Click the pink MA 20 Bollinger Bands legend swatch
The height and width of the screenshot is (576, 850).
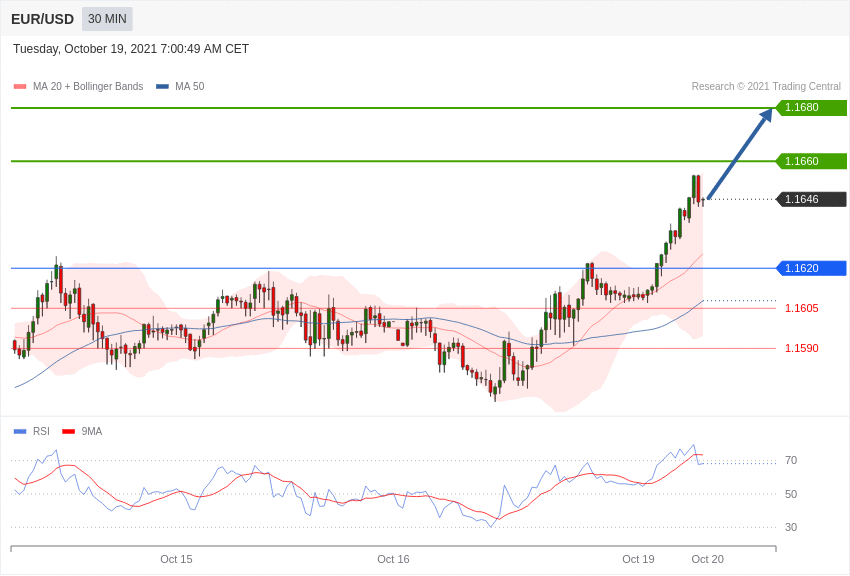[x=20, y=86]
